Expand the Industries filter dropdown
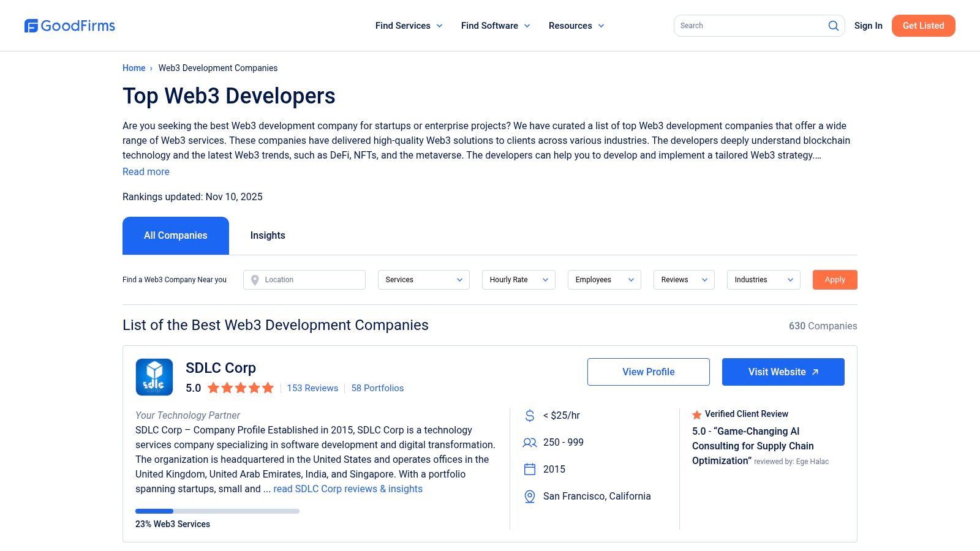This screenshot has width=980, height=551. point(764,280)
